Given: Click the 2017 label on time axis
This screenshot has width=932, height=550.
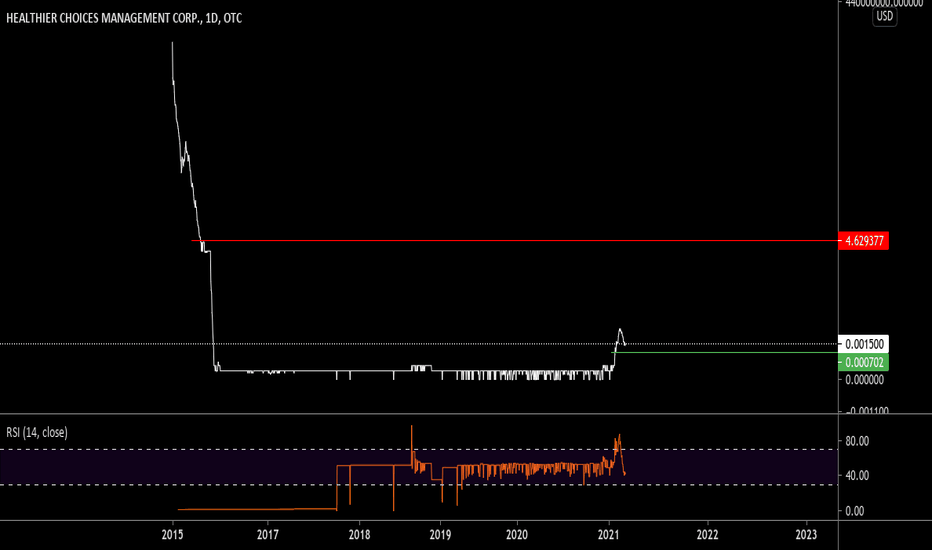Looking at the screenshot, I should [267, 535].
